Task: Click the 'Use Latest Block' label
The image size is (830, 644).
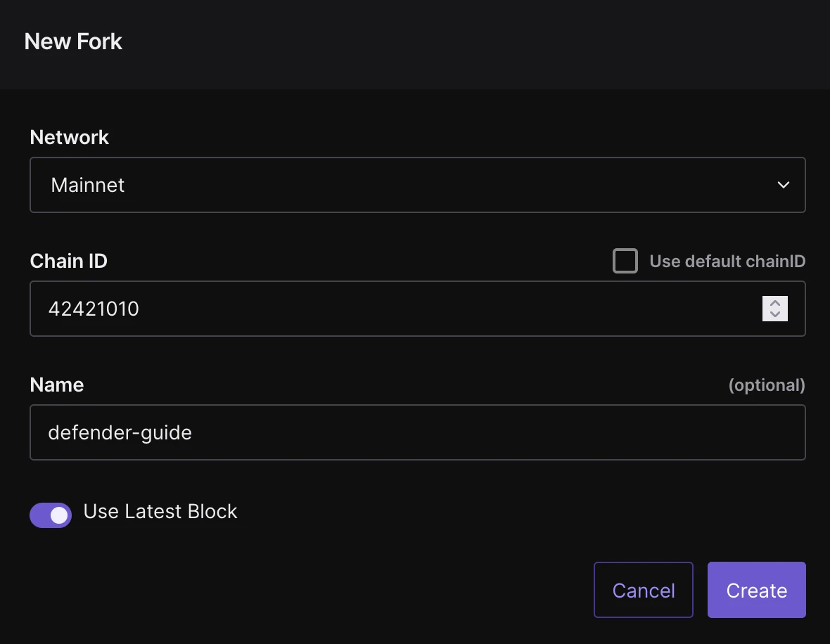Action: pos(160,511)
